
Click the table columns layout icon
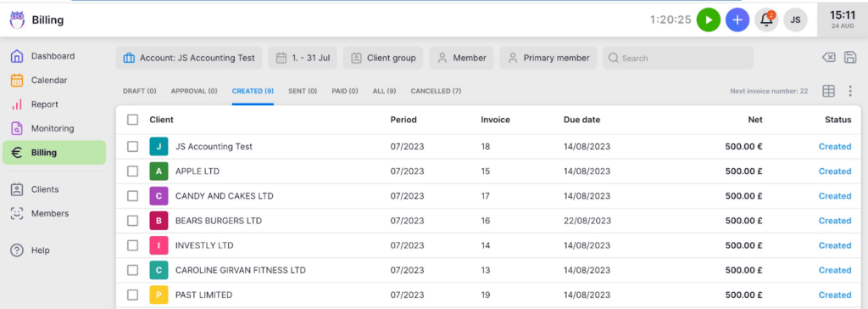click(x=829, y=92)
